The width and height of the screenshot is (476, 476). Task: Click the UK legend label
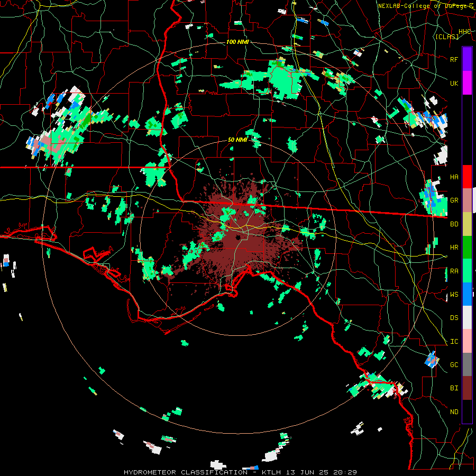point(454,83)
